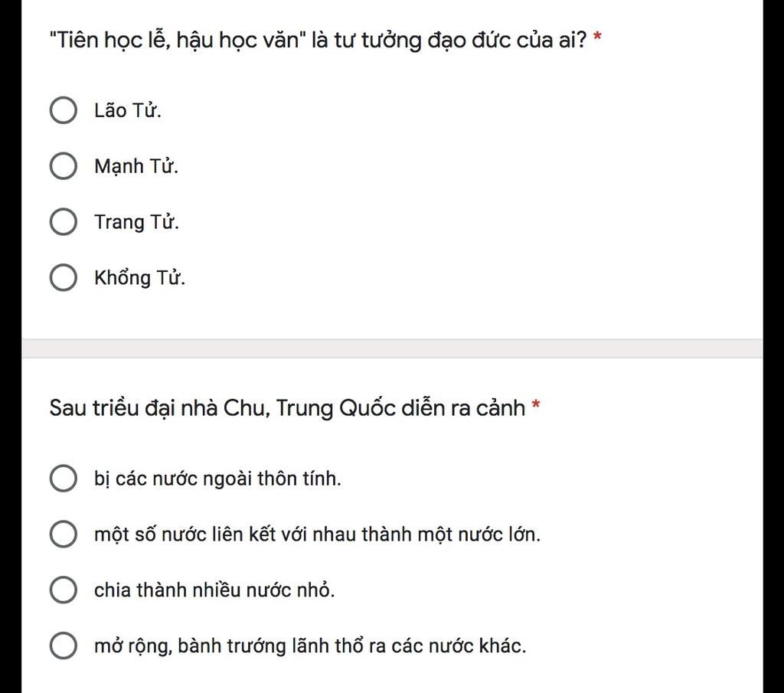This screenshot has height=693, width=784.
Task: Click the 'Trang Tử.' answer label text
Action: [136, 223]
